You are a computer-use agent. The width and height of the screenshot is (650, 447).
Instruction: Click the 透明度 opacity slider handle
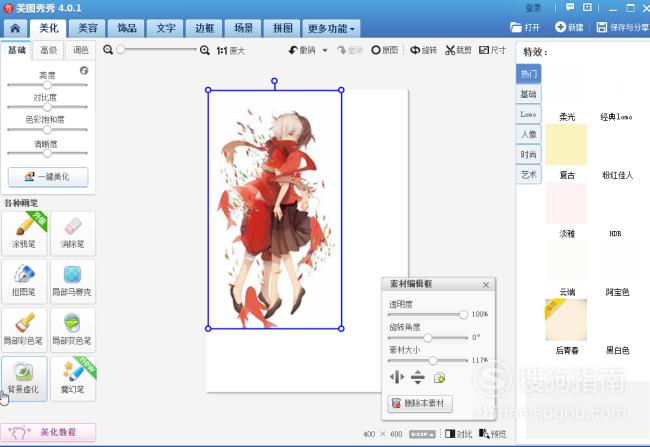point(463,315)
